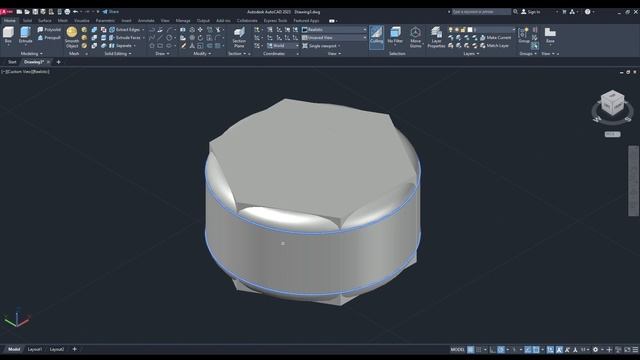
Task: Select the Move tool in Modify panel
Action: coord(200,30)
